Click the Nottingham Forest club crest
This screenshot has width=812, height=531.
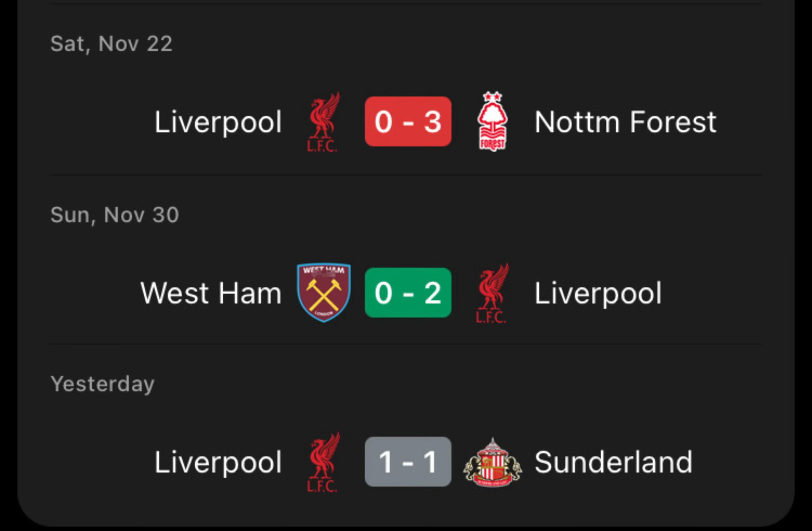coord(492,122)
